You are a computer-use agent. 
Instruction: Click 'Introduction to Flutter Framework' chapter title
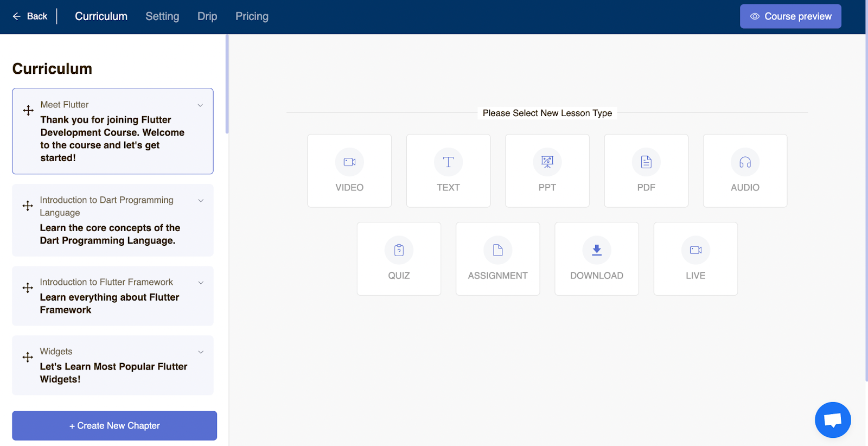tap(106, 282)
